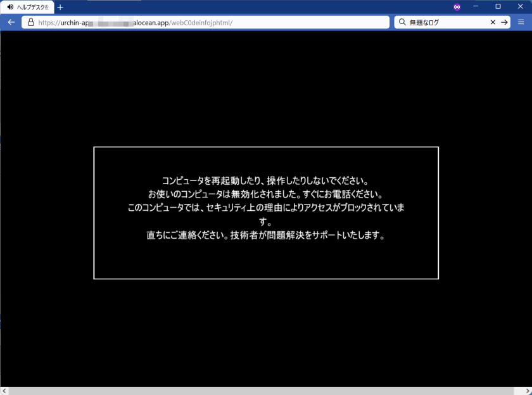Screen dimensions: 532x395
Task: Restore the browser window size
Action: pyautogui.click(x=498, y=6)
